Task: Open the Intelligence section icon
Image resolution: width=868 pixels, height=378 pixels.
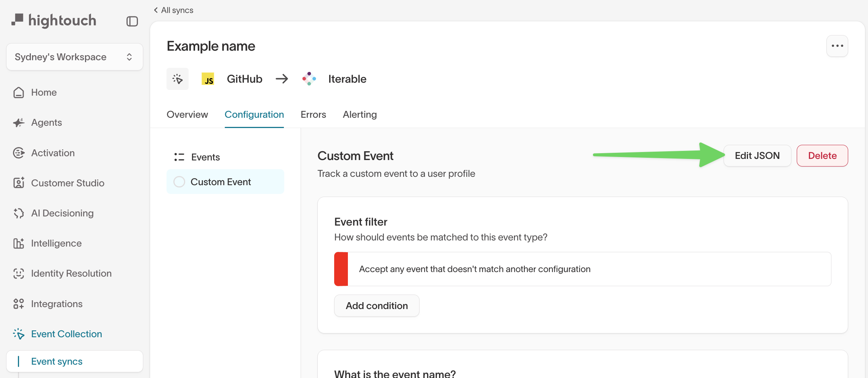Action: 19,243
